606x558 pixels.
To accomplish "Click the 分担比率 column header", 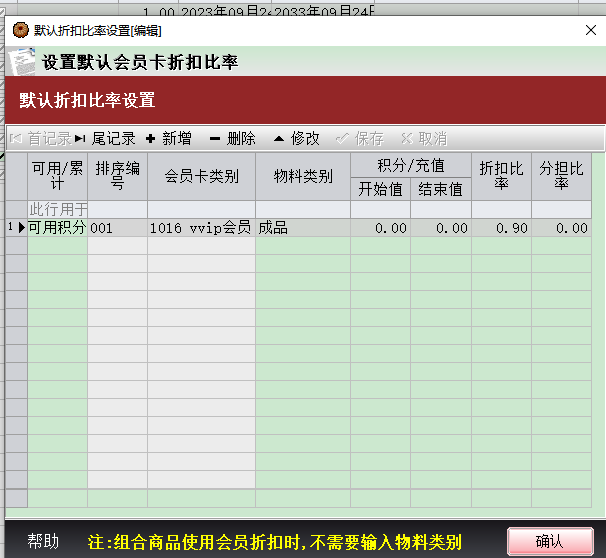I will tap(561, 176).
